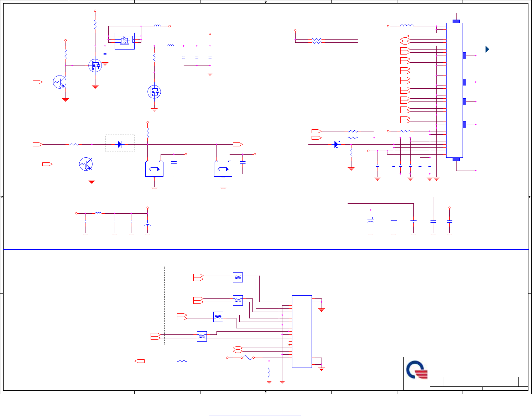Click the red and blue company logo

point(417,370)
